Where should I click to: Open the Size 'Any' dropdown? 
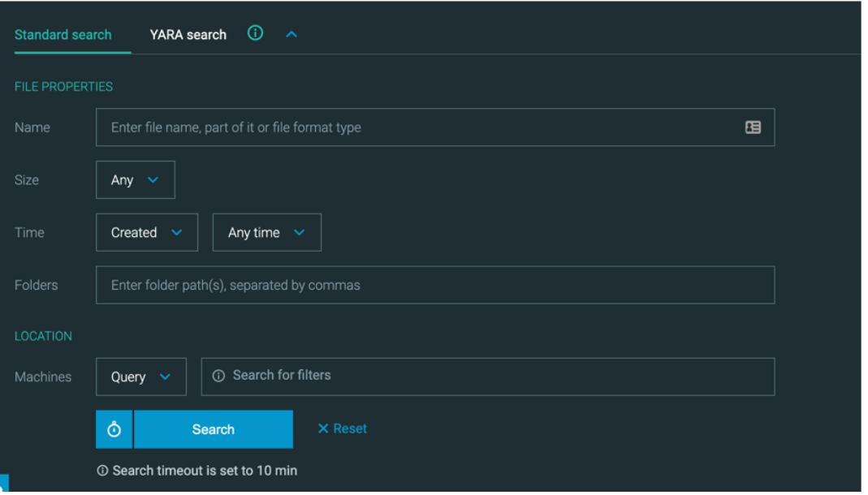pos(135,180)
